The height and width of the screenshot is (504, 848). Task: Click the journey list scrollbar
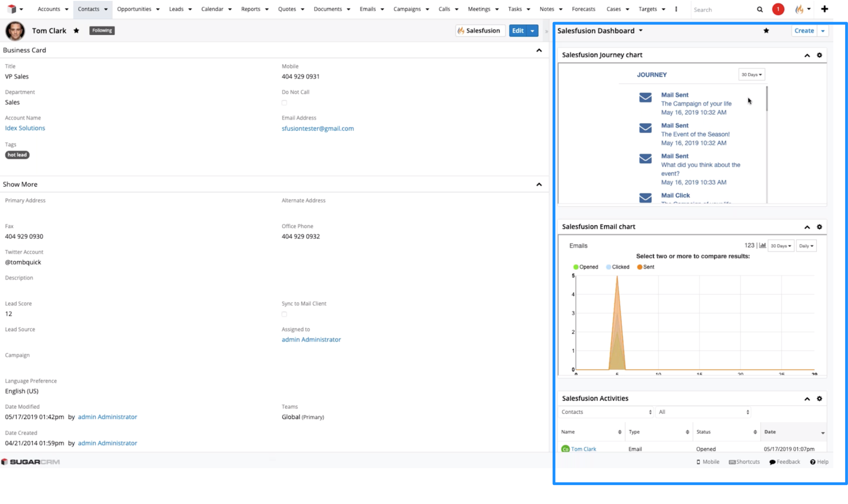(x=767, y=99)
